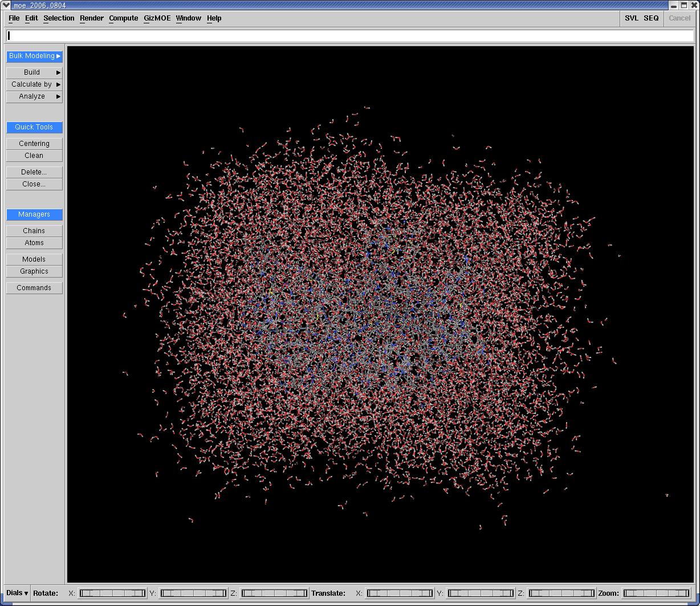The width and height of the screenshot is (700, 606).
Task: Open the Atoms manager
Action: click(34, 243)
